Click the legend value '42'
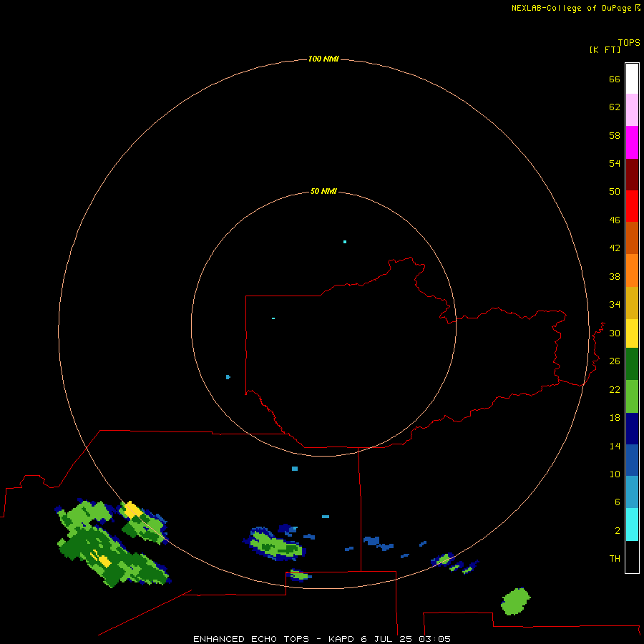The width and height of the screenshot is (644, 644). [x=615, y=248]
